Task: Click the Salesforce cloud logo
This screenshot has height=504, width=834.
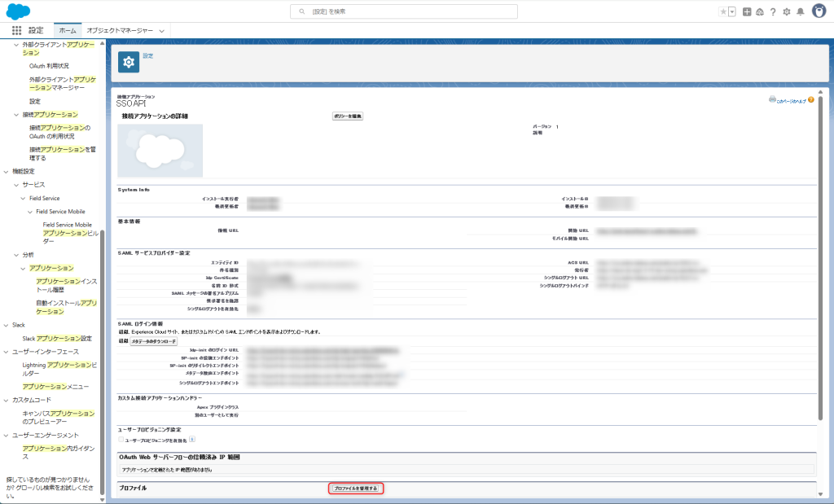Action: click(x=18, y=11)
